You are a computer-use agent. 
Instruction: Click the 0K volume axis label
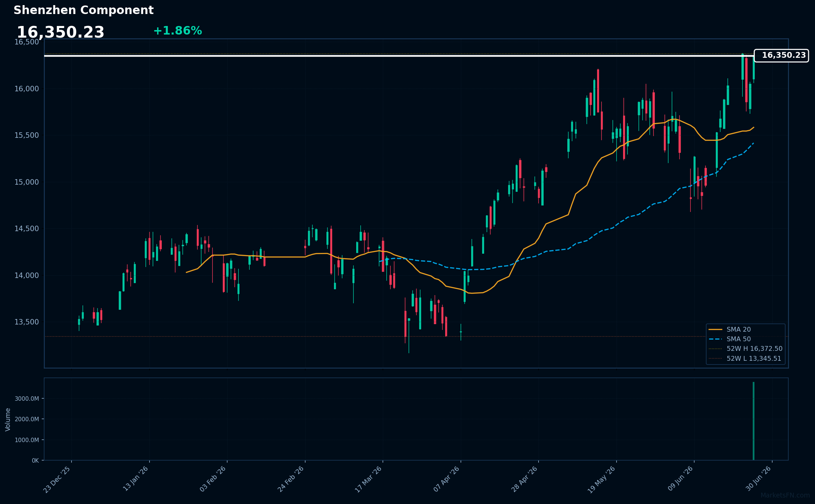click(x=35, y=461)
